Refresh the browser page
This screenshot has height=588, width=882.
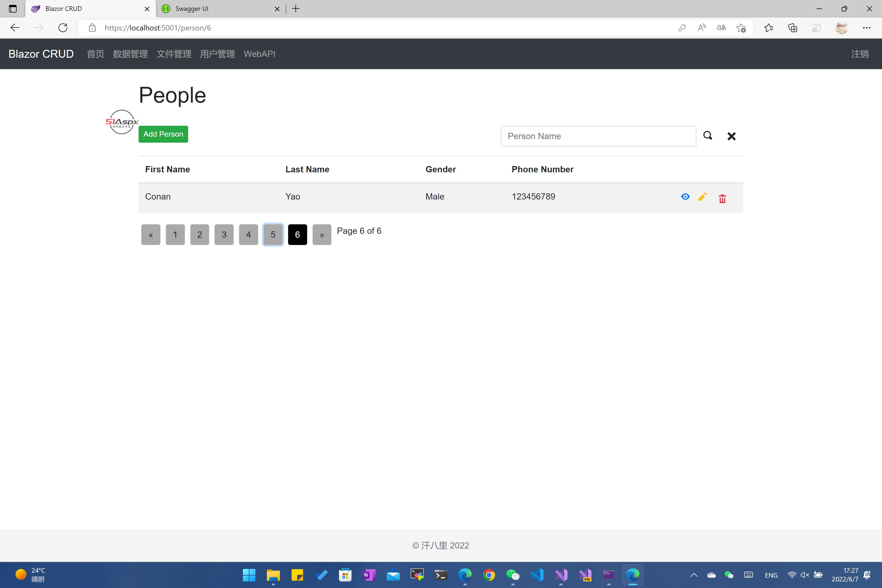pyautogui.click(x=63, y=28)
